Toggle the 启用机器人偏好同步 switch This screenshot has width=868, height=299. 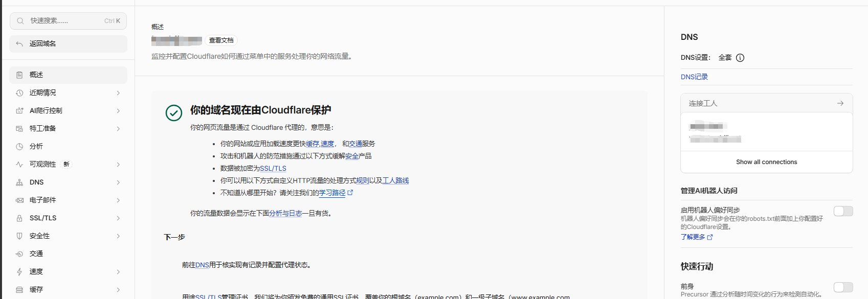(843, 211)
